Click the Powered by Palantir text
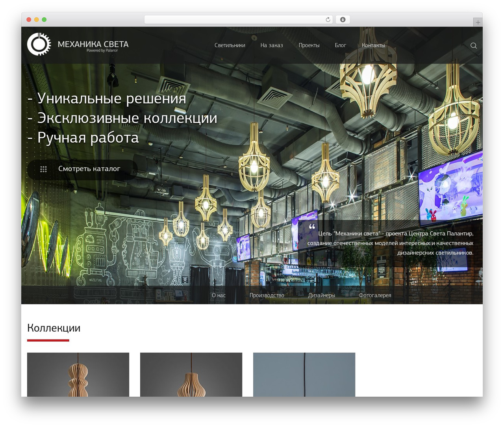 [102, 50]
